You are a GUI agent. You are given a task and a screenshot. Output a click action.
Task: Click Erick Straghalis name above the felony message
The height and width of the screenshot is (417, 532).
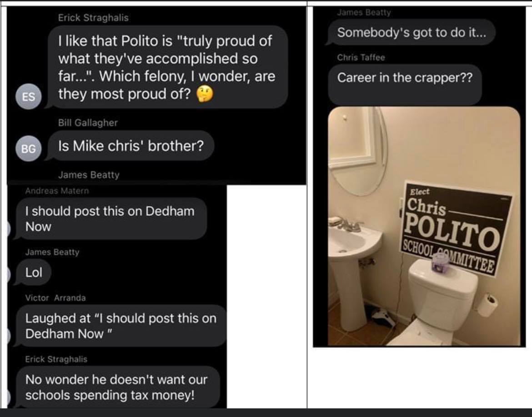click(93, 18)
